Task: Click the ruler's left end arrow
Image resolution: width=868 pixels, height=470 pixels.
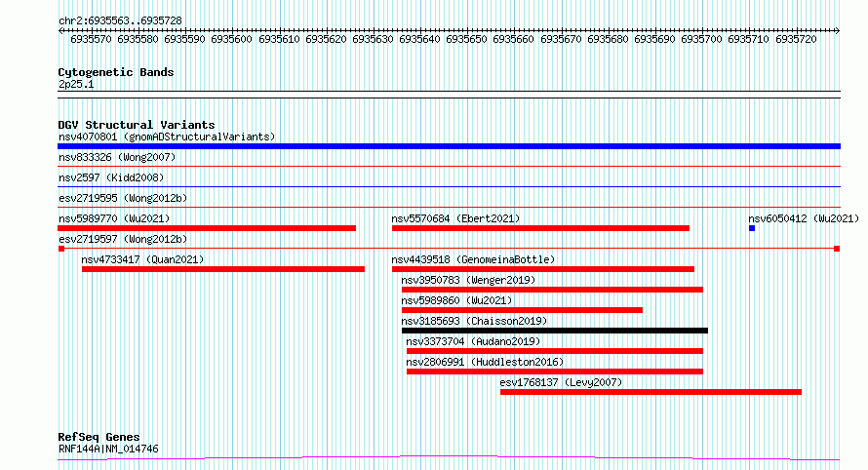Action: (x=60, y=31)
